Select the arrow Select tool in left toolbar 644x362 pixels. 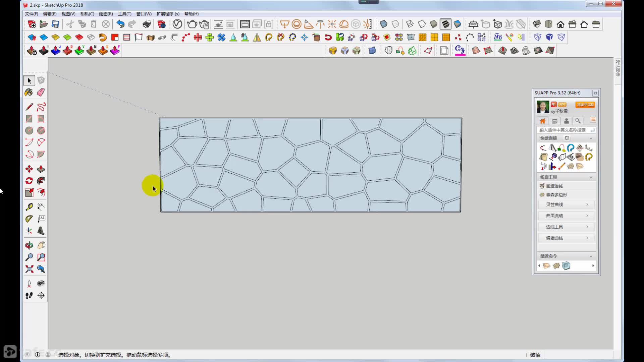pos(29,80)
